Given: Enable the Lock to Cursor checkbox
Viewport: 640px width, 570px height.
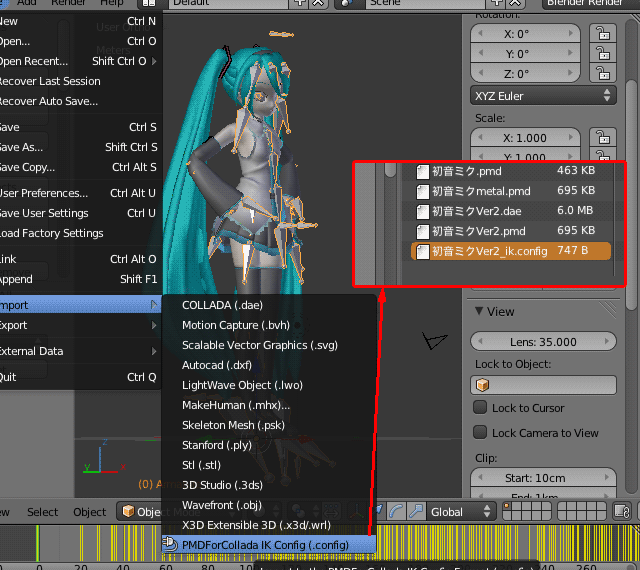Looking at the screenshot, I should 480,407.
